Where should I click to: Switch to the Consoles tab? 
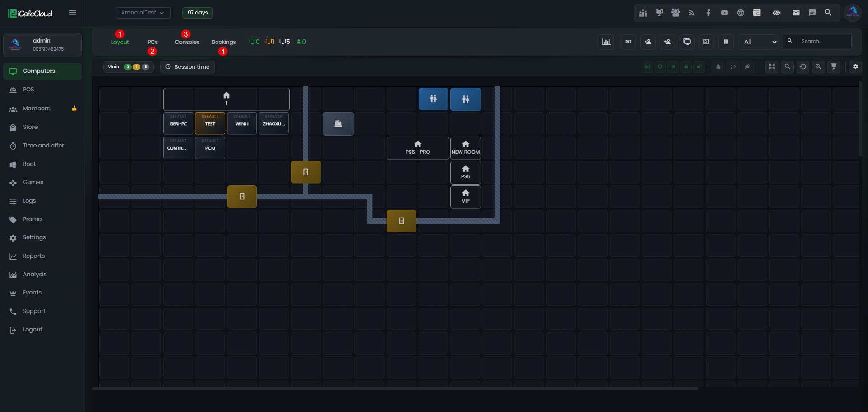click(x=187, y=42)
